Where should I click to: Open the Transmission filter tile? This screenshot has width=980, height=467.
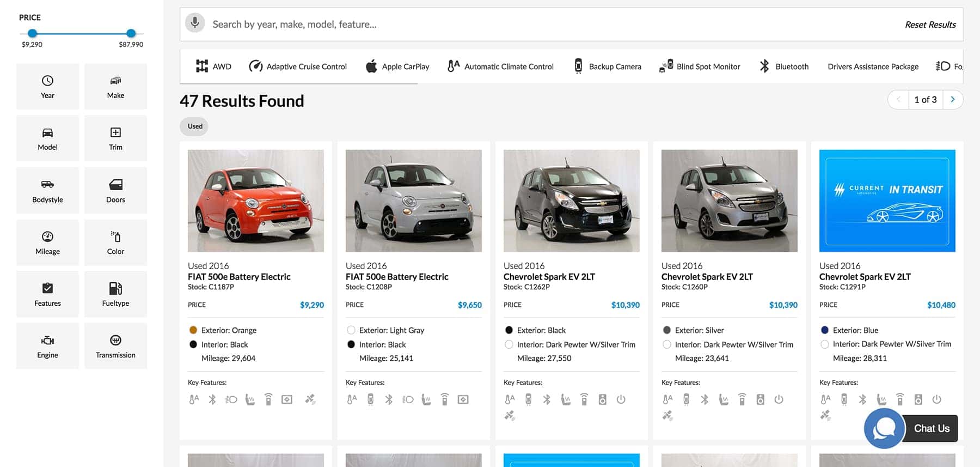tap(115, 346)
